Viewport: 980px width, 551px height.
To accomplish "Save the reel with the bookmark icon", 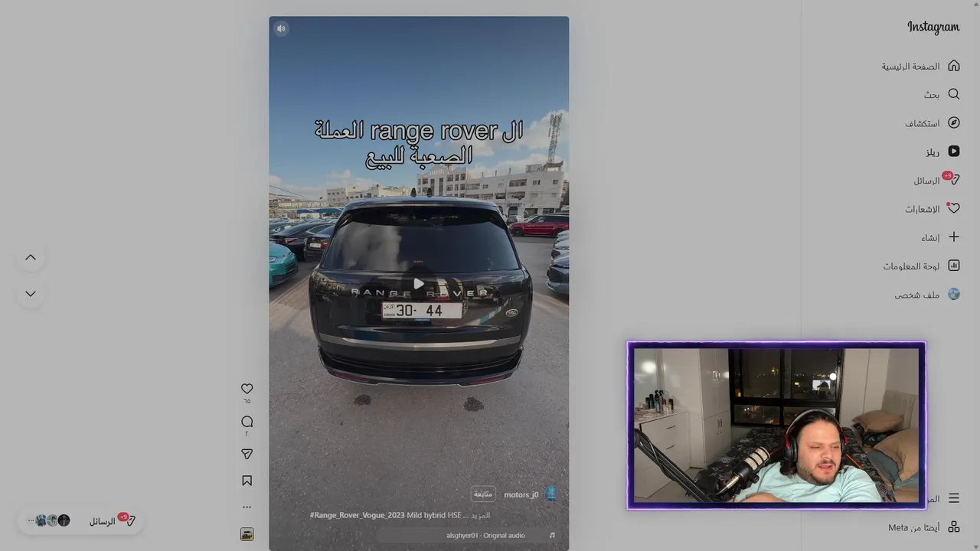I will pyautogui.click(x=247, y=481).
